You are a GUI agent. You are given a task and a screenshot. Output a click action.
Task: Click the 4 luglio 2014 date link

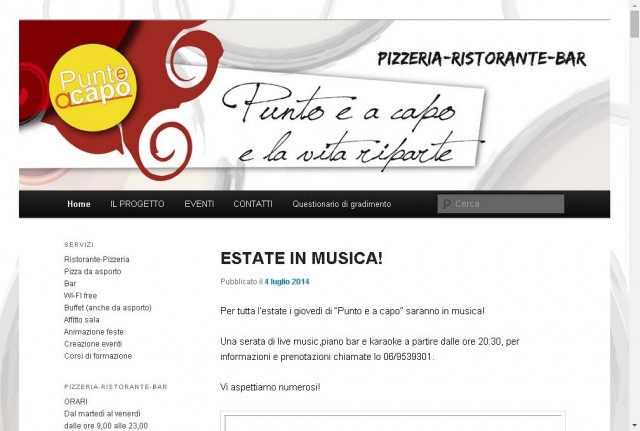pos(287,282)
